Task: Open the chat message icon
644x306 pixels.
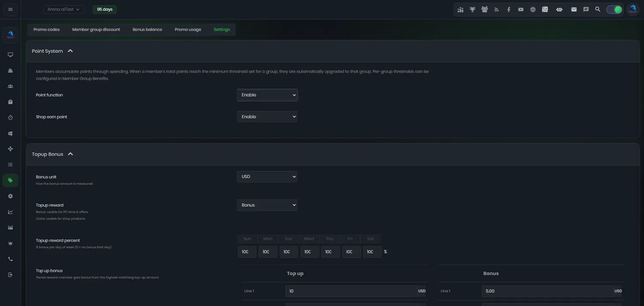Action: 586,9
